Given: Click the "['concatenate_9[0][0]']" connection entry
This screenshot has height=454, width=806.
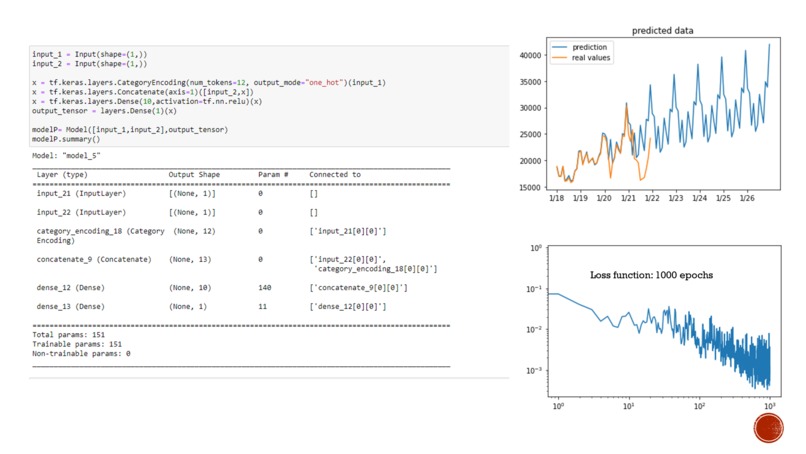Looking at the screenshot, I should [358, 287].
